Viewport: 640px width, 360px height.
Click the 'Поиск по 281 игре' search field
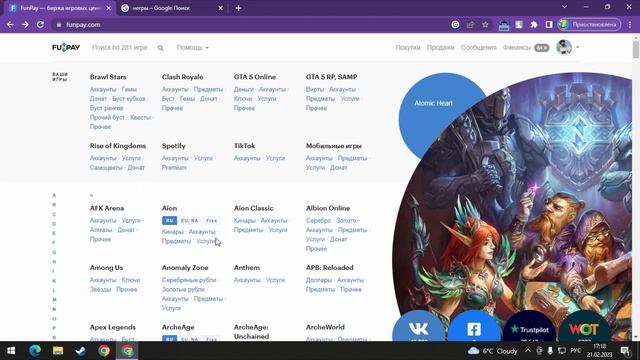120,48
